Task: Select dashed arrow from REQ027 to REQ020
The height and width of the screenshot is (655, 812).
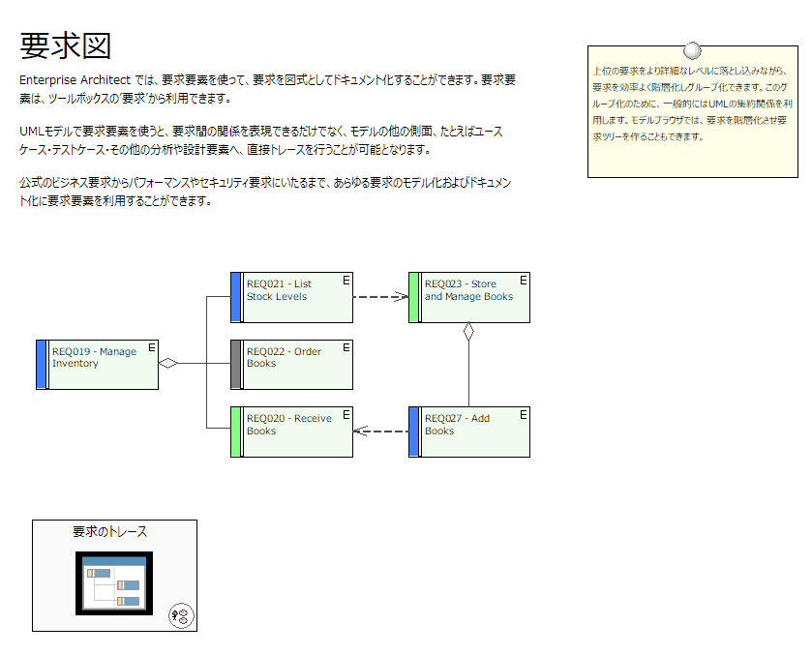Action: coord(380,432)
